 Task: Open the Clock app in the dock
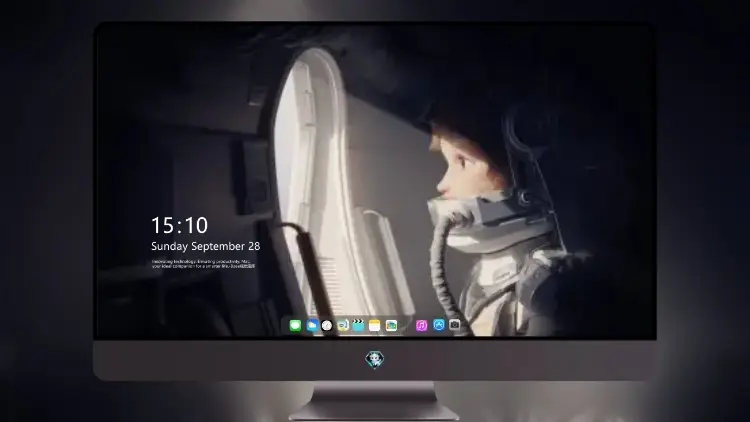point(327,325)
